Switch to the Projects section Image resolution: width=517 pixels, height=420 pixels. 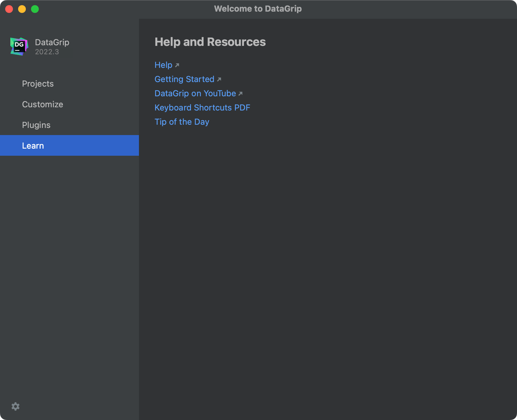(38, 84)
